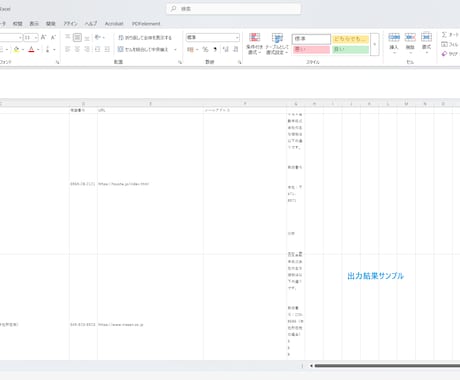Viewport: 460px width, 380px height.
Task: Apply the Normal (標準) cell style
Action: coord(311,39)
